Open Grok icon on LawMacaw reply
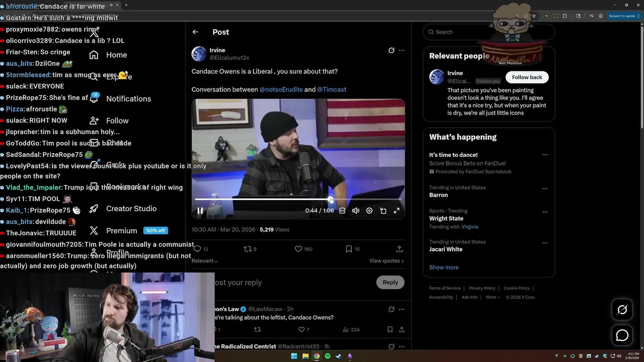644x362 pixels. tap(391, 309)
